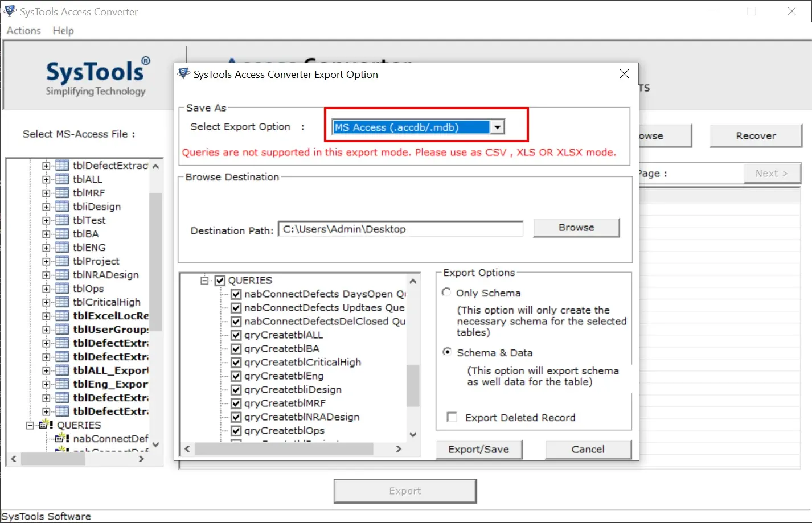Uncheck qryCreatetbliDesign checkbox

tap(236, 390)
